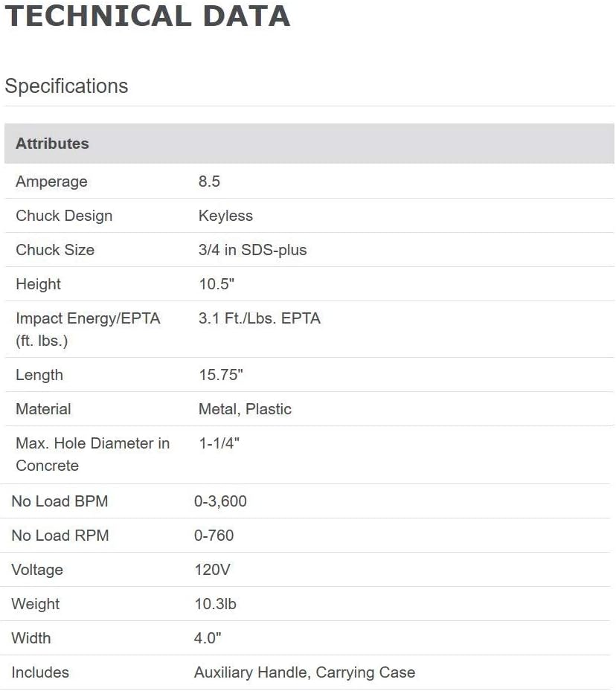This screenshot has height=691, width=616.
Task: Click Max. Hole Diameter in Concrete label
Action: tap(92, 454)
